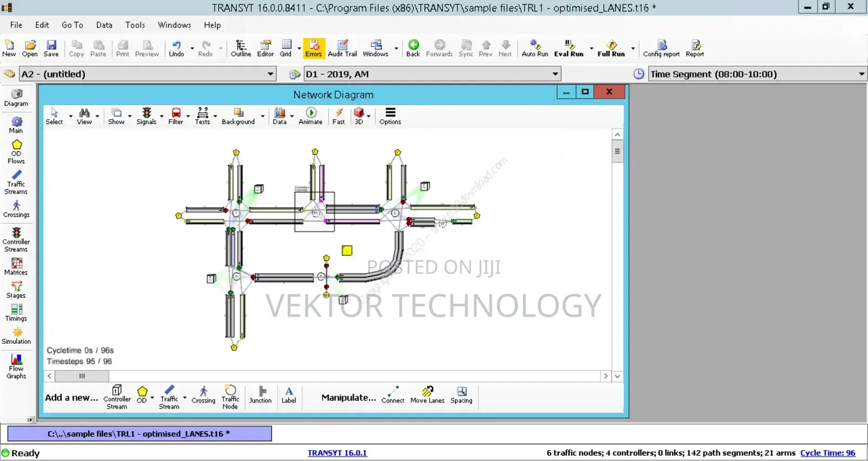Open a file with the Open icon
Screen dimensions: 868x461
point(30,48)
